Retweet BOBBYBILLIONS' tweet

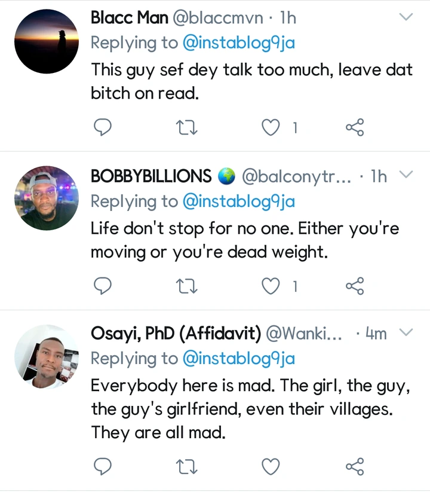[188, 286]
